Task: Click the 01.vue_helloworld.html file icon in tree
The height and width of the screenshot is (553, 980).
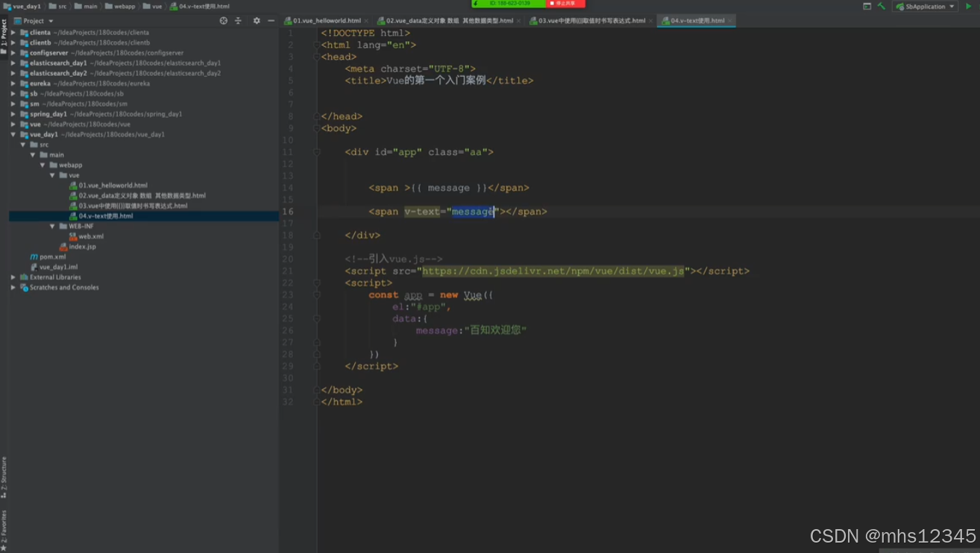Action: point(73,186)
